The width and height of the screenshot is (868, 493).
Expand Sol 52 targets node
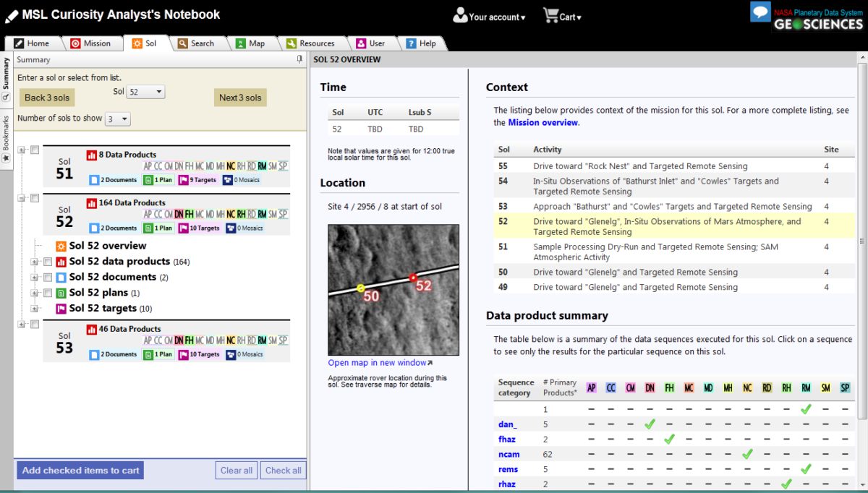click(34, 309)
